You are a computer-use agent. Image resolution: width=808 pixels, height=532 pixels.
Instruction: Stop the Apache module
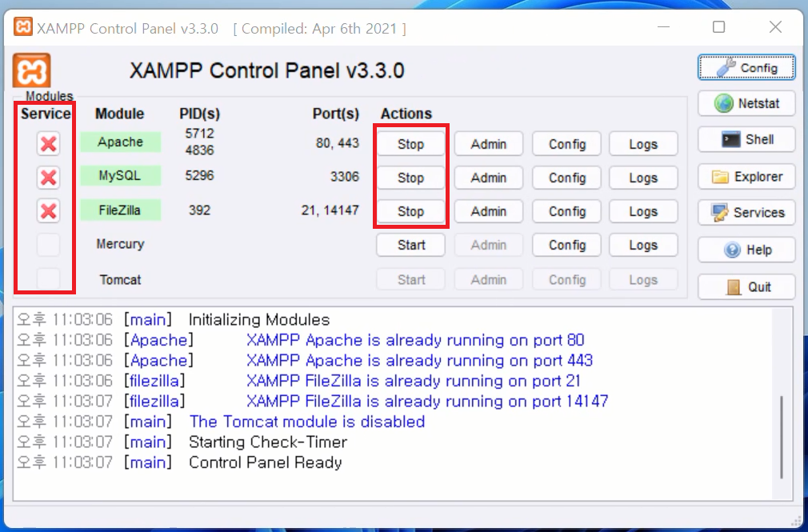tap(410, 144)
